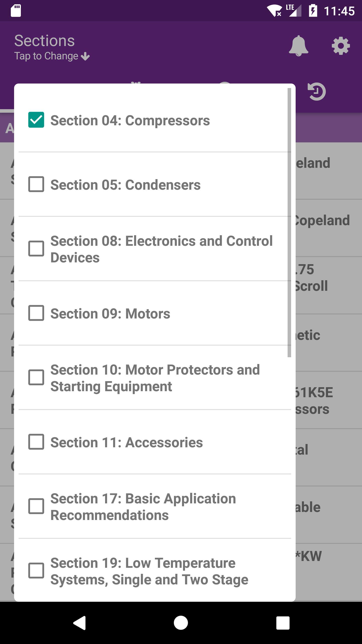Click the down arrow beside Tap to Change
Screen dimensions: 362x644
pyautogui.click(x=85, y=56)
